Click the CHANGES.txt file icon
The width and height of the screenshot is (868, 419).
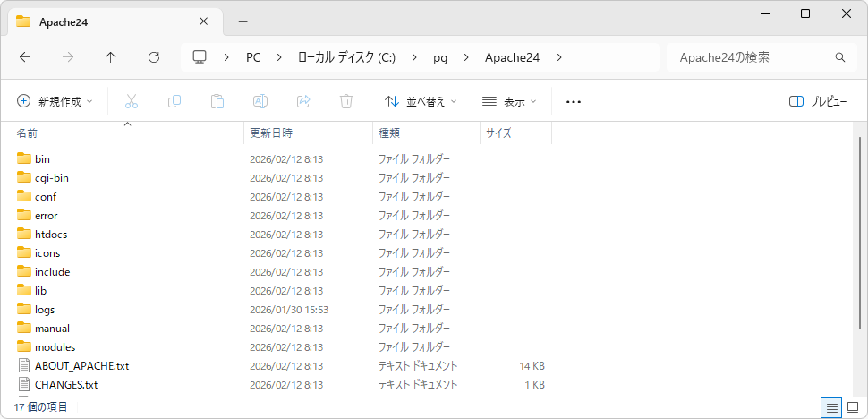24,384
